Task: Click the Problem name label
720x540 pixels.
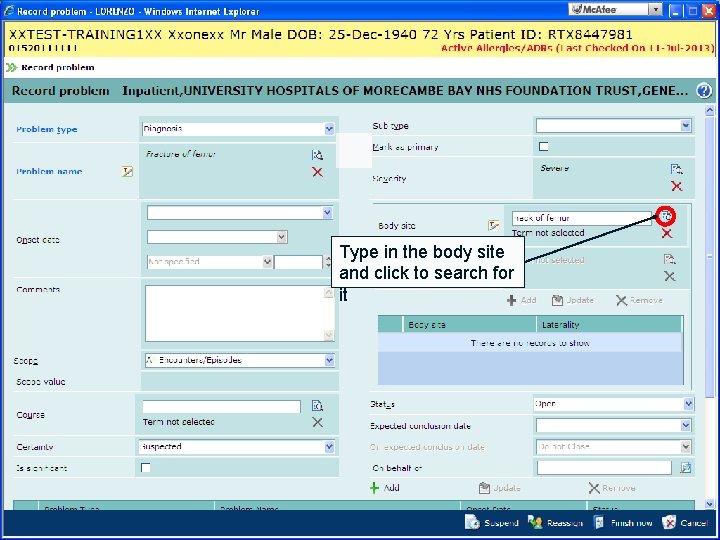Action: [49, 172]
